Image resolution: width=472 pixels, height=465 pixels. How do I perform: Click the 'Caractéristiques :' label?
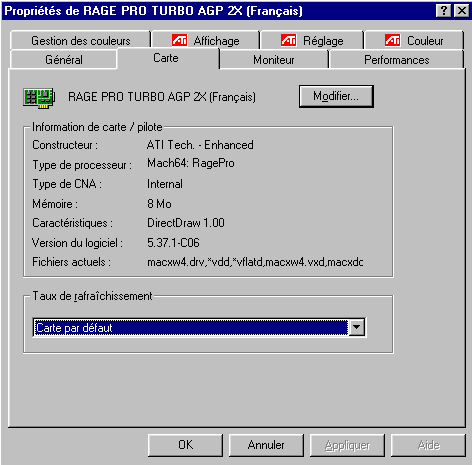(72, 223)
